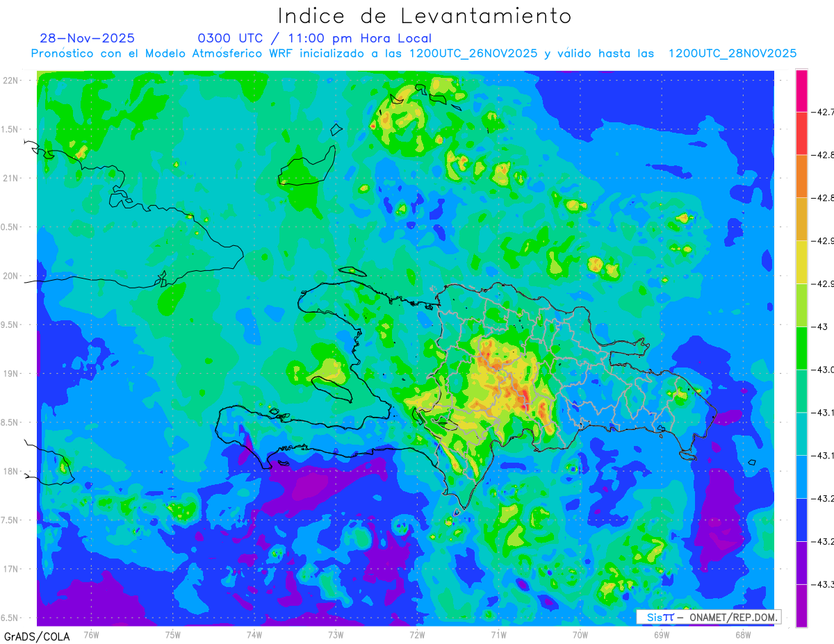The height and width of the screenshot is (644, 834).
Task: Click the "-43.3" legend value
Action: coord(822,584)
